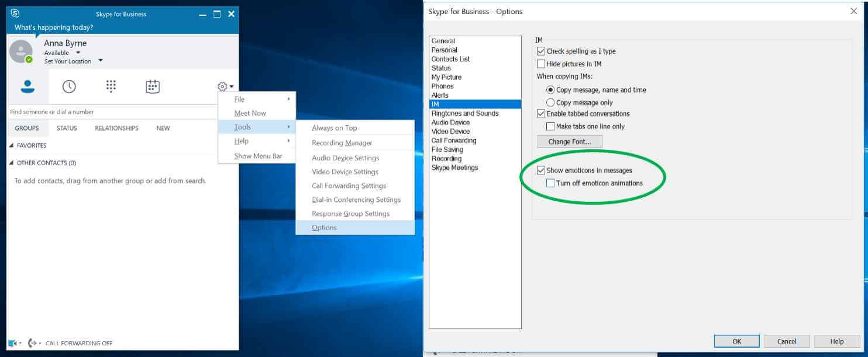868x357 pixels.
Task: Click the settings gear icon
Action: [222, 87]
